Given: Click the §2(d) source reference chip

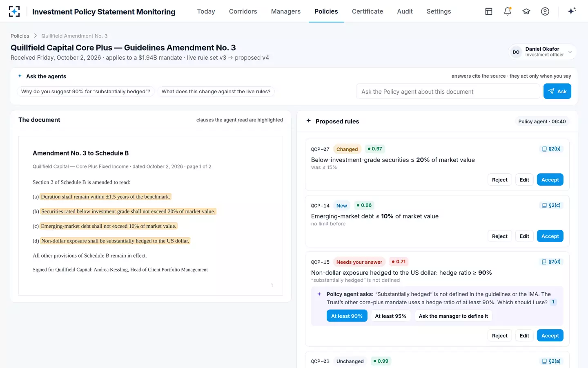Looking at the screenshot, I should pos(551,262).
